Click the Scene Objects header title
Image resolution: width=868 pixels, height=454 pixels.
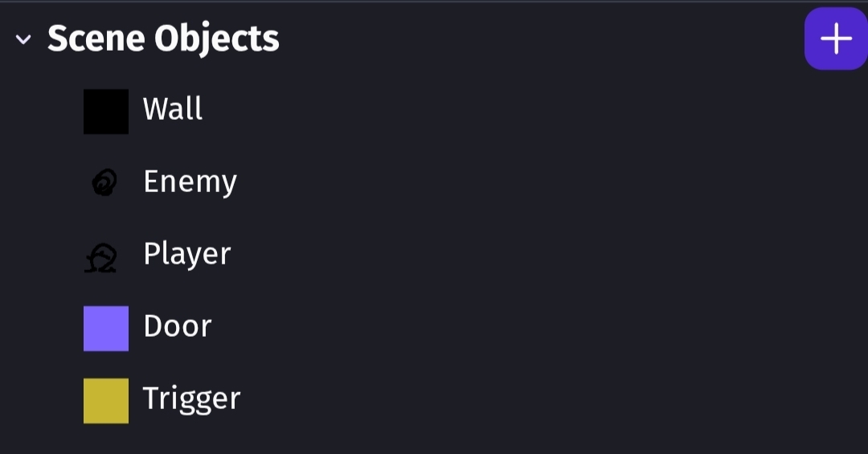pos(163,39)
